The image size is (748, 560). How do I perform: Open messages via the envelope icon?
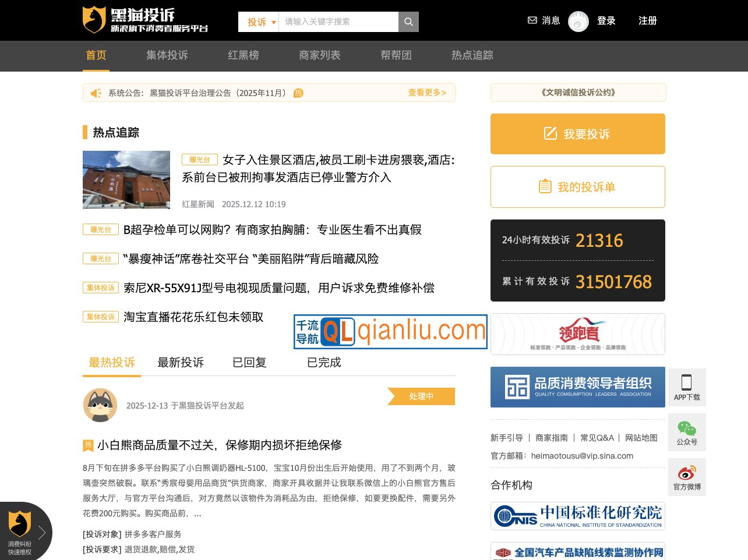pos(532,20)
